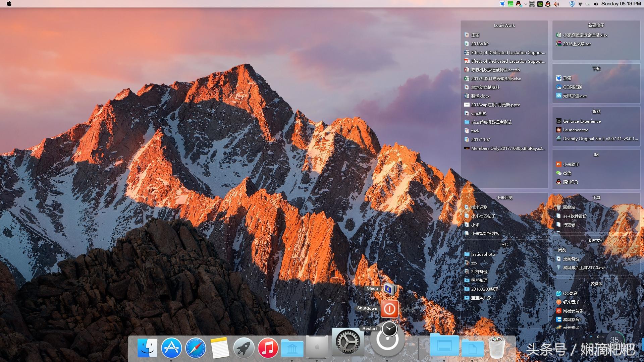Open the Apple menu

coord(9,4)
